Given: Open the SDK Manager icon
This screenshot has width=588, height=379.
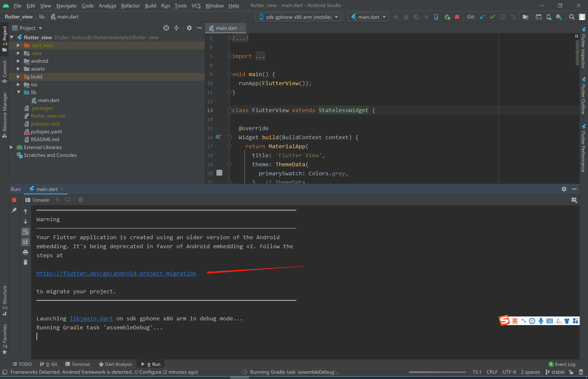Looking at the screenshot, I should click(x=559, y=17).
